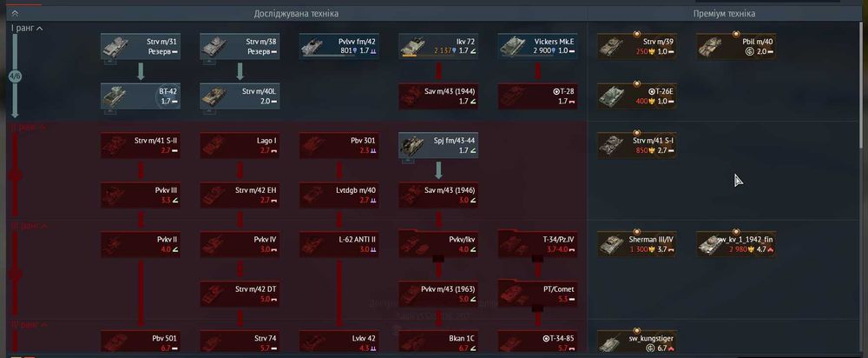This screenshot has width=868, height=358.
Task: Select the Strv m/41 S-II card
Action: (x=141, y=145)
